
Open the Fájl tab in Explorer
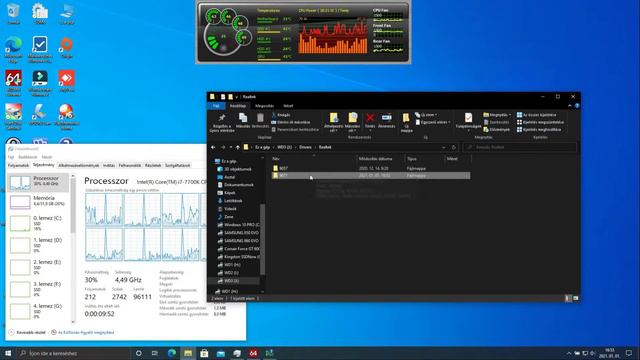[216, 106]
